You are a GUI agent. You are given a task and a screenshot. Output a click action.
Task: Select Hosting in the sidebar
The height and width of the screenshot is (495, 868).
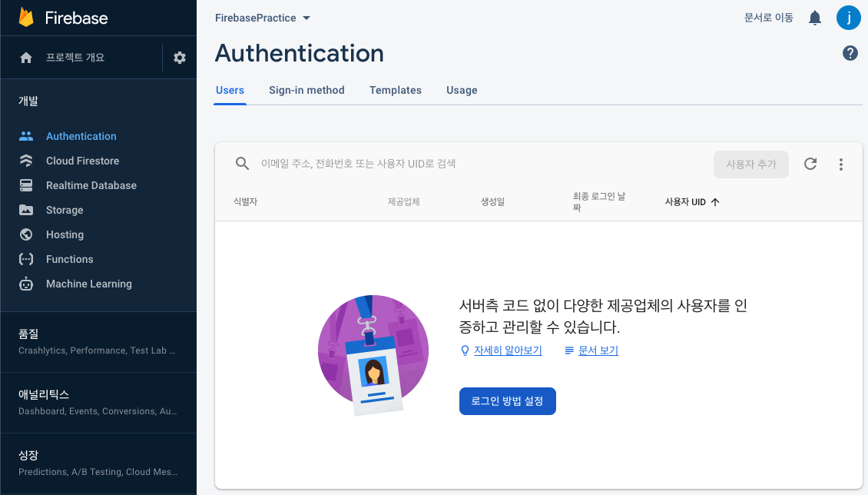pyautogui.click(x=65, y=234)
